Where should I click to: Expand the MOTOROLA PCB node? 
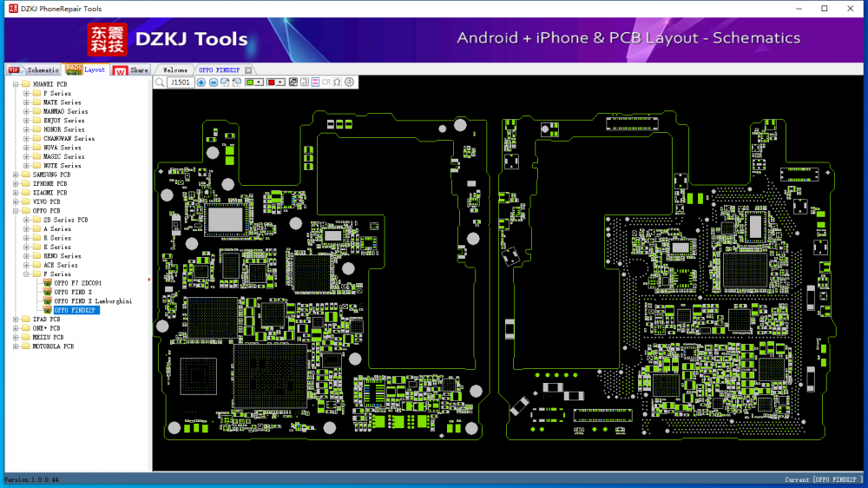point(16,346)
